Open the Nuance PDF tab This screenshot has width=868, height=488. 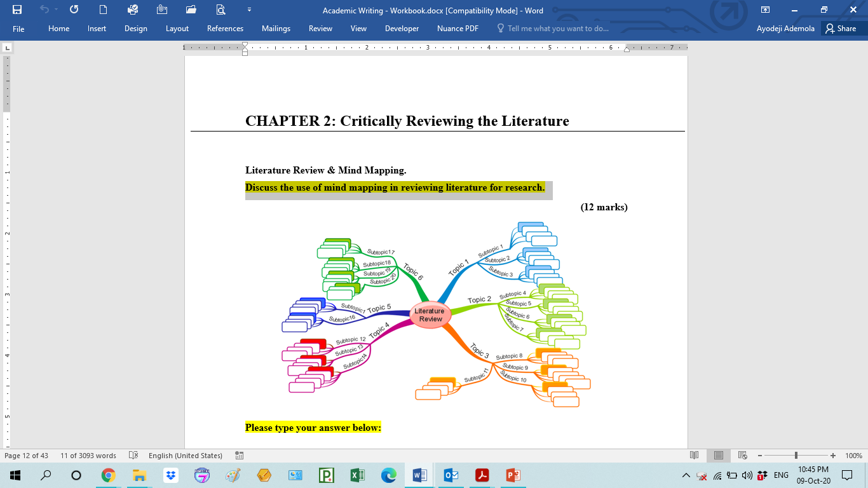coord(457,29)
